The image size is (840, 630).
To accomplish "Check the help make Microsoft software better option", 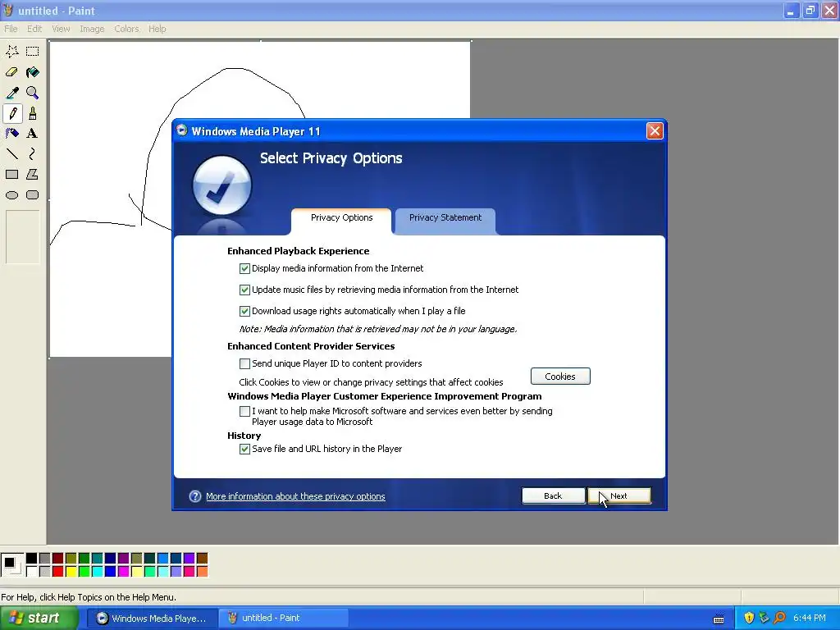I will pos(244,412).
